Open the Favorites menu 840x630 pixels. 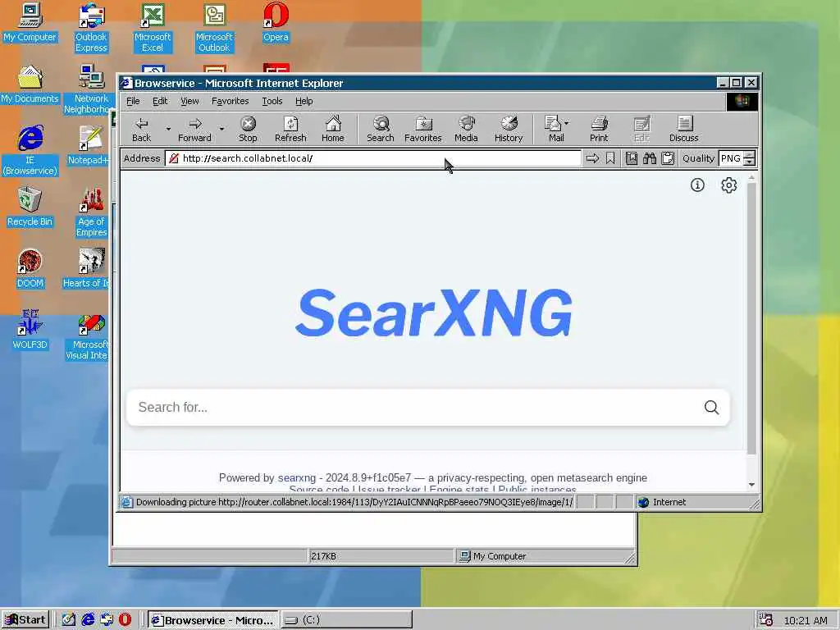230,101
